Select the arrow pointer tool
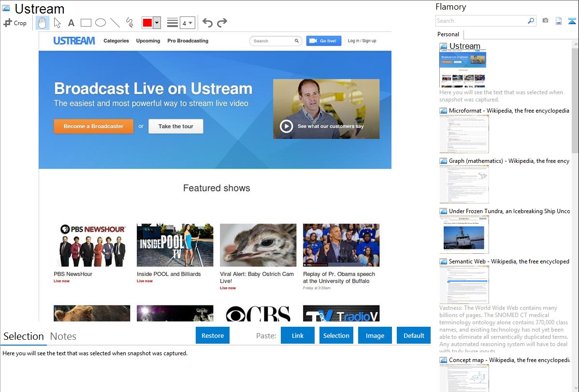Screen dimensions: 579x392 (x=57, y=23)
